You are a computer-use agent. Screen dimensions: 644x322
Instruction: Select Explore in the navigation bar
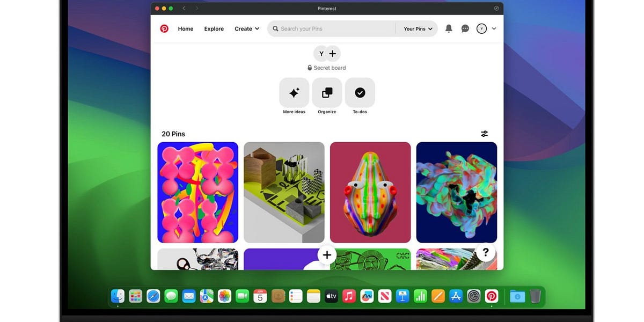click(214, 28)
